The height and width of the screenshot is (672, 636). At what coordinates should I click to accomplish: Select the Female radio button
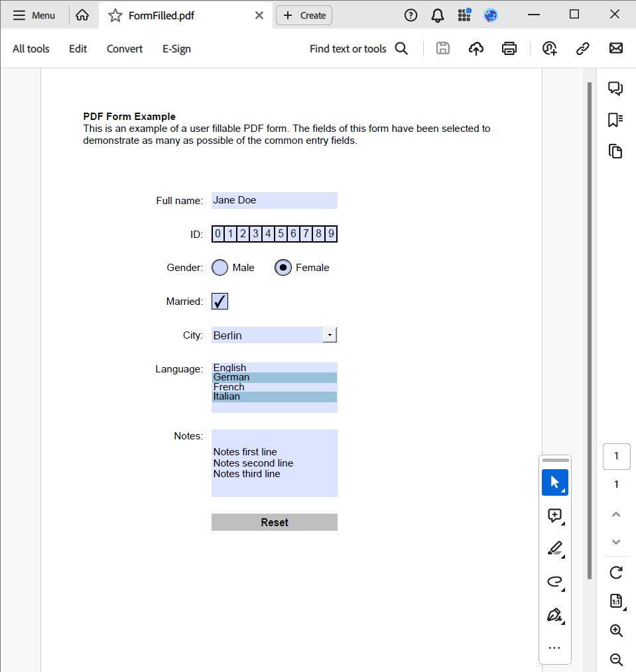tap(283, 268)
